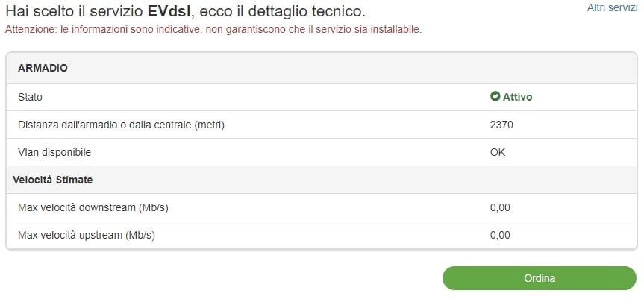Select the downstream speed value 0,00
644x305 pixels.
(x=500, y=207)
